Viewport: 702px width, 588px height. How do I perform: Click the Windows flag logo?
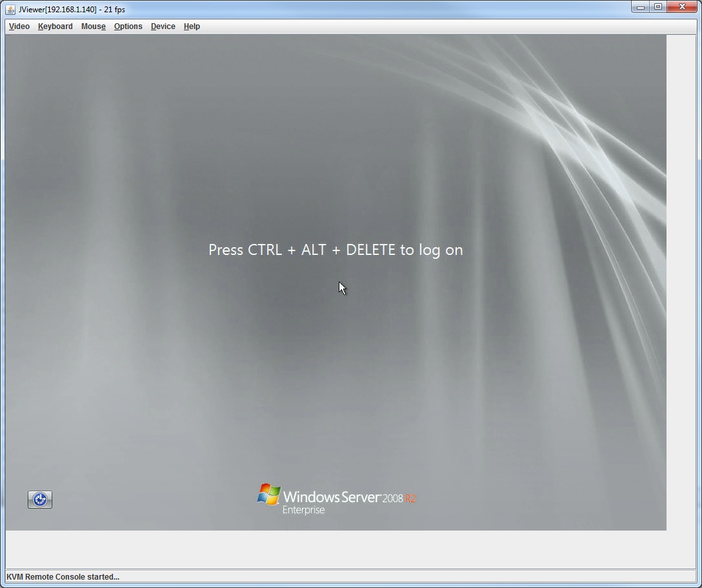coord(268,495)
